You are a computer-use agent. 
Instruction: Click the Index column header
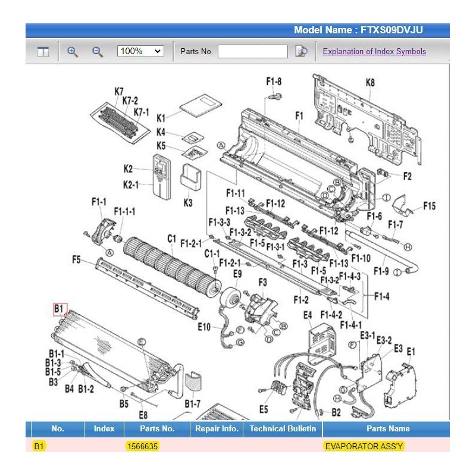tap(104, 428)
